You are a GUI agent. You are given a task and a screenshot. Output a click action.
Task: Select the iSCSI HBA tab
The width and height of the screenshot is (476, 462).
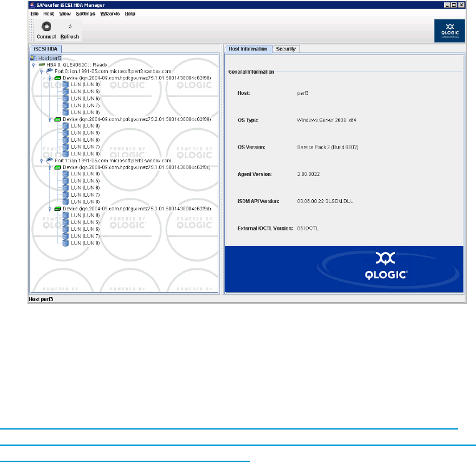(46, 49)
